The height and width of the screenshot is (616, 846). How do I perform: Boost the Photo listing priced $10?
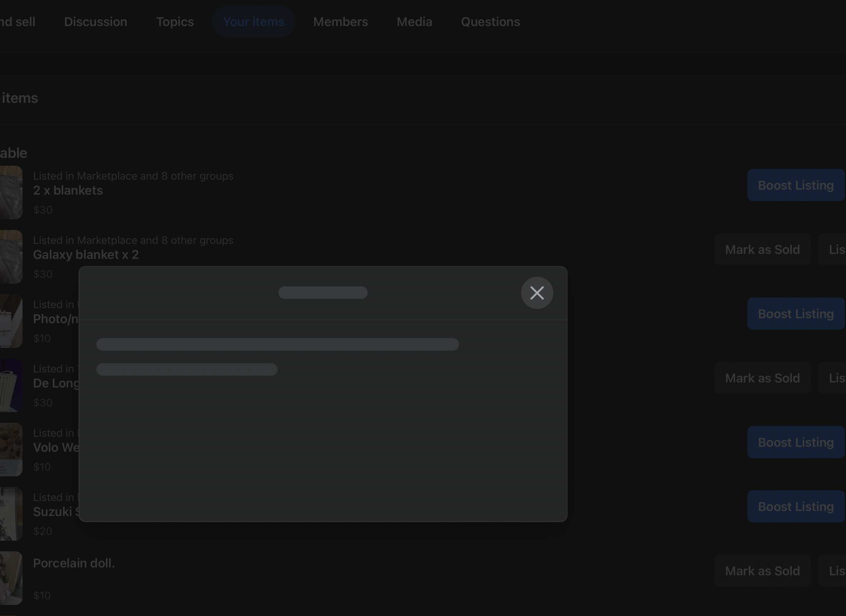coord(795,314)
